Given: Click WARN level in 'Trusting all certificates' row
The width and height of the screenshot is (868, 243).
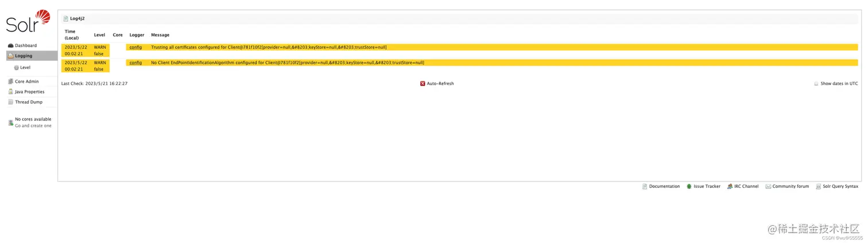Looking at the screenshot, I should 100,47.
